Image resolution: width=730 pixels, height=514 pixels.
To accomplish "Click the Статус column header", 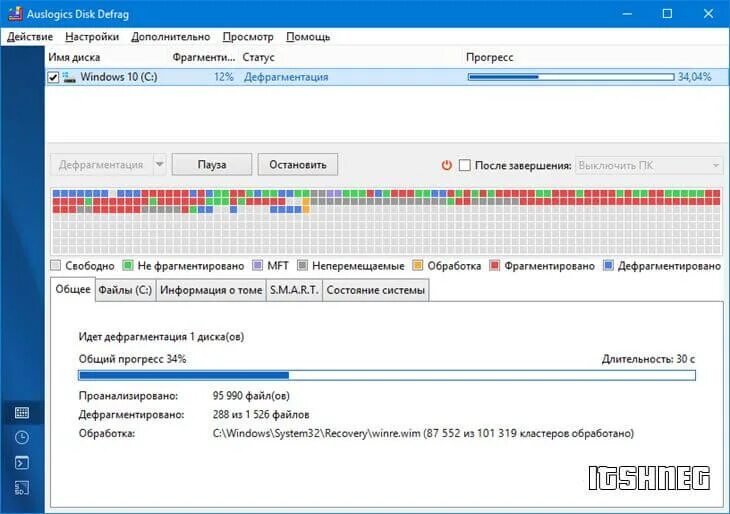I will pos(258,57).
